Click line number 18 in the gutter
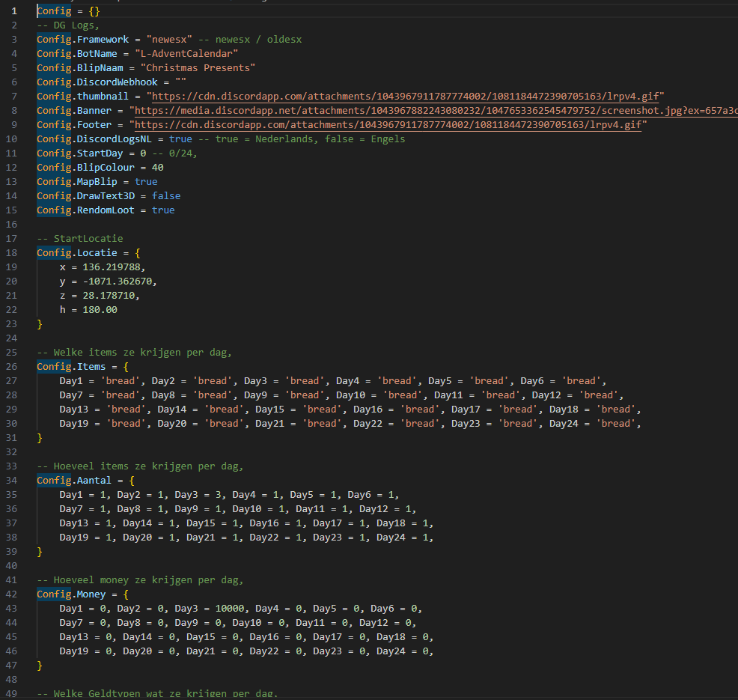 [12, 253]
